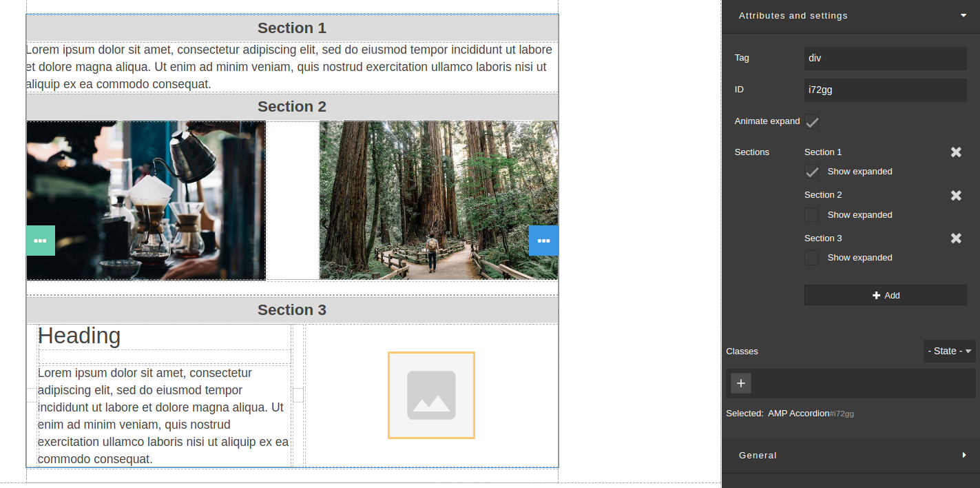Click the blue ellipsis handle on forest image
Screen dimensions: 980x488
(x=543, y=241)
